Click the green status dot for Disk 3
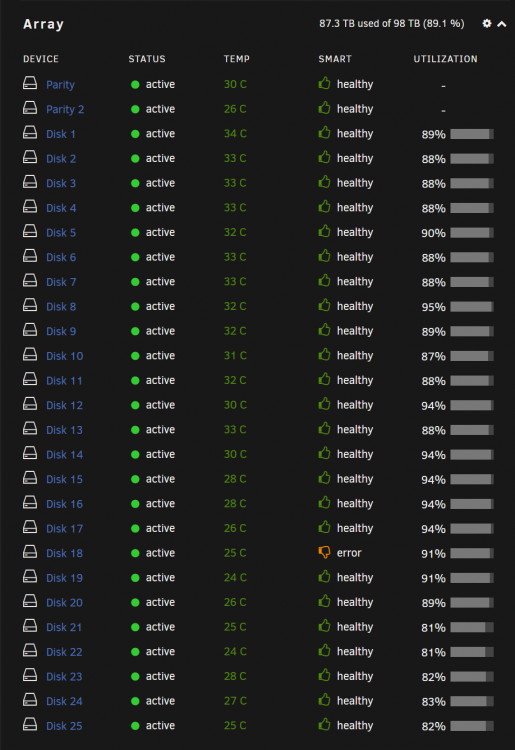The height and width of the screenshot is (750, 515). tap(135, 183)
